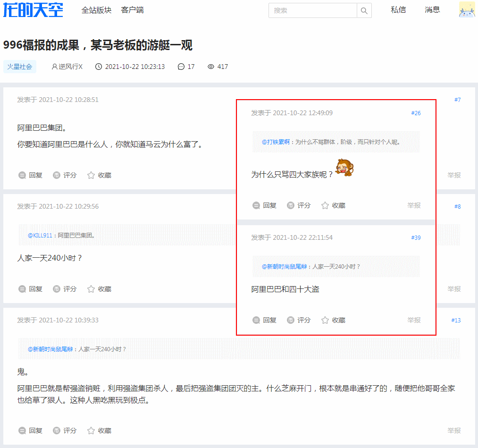Click the view count eye icon showing 417

(x=210, y=67)
